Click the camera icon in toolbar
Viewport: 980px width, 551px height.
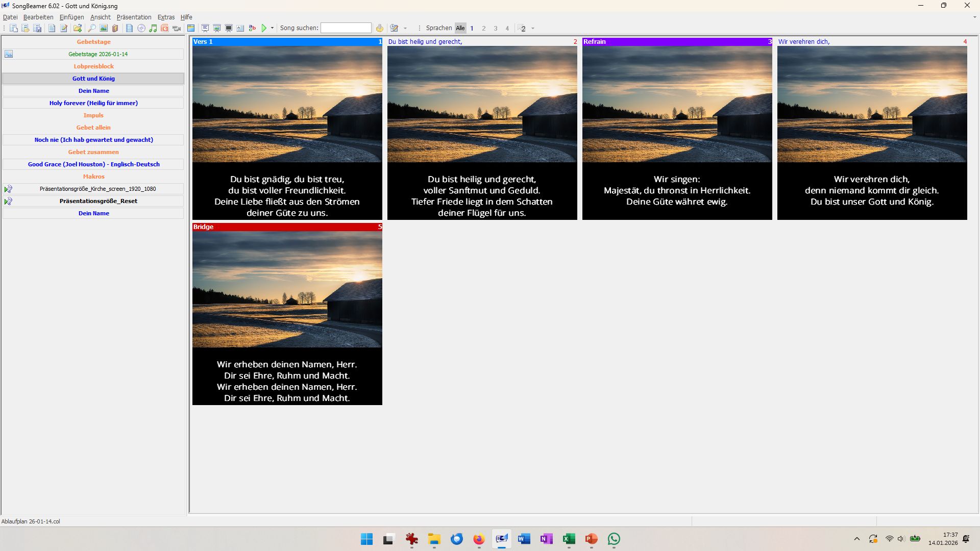point(177,29)
